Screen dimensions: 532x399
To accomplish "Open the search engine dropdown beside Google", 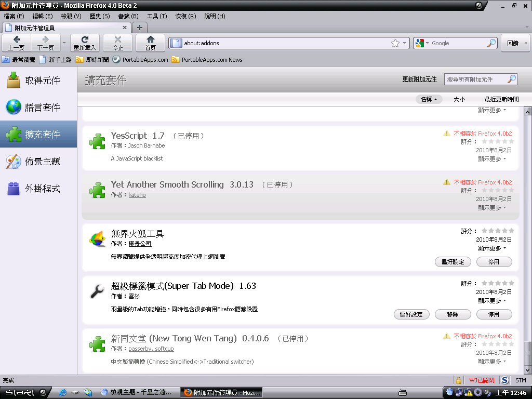I will pos(427,43).
